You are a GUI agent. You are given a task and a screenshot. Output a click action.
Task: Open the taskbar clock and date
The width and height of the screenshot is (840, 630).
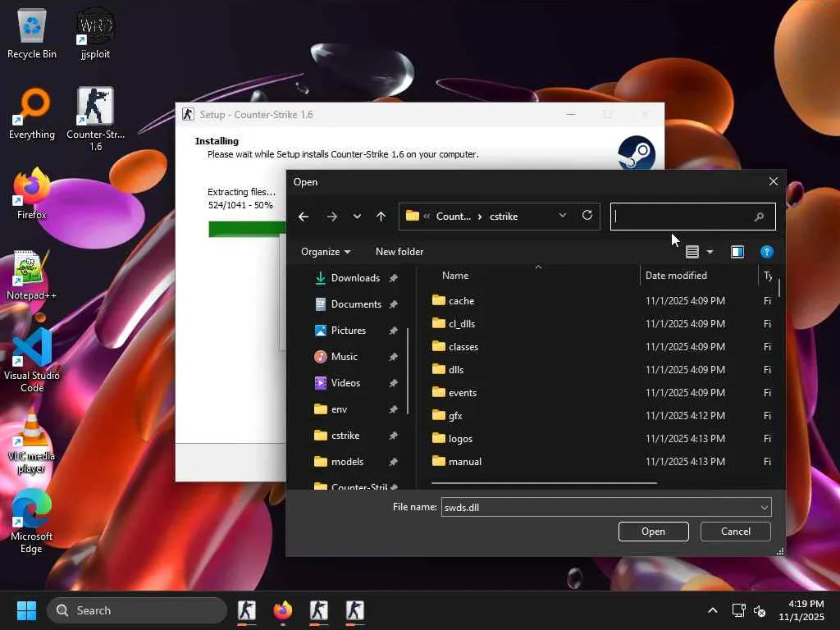(x=801, y=610)
